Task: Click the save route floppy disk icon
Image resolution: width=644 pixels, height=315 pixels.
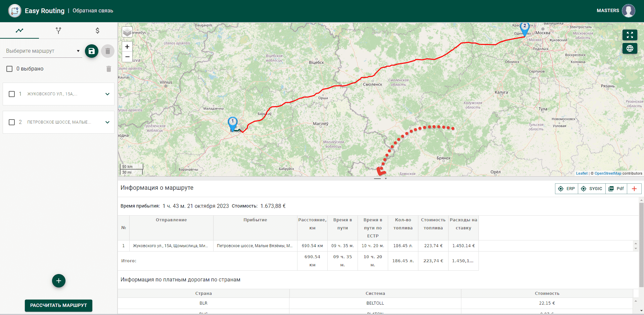Action: (91, 51)
